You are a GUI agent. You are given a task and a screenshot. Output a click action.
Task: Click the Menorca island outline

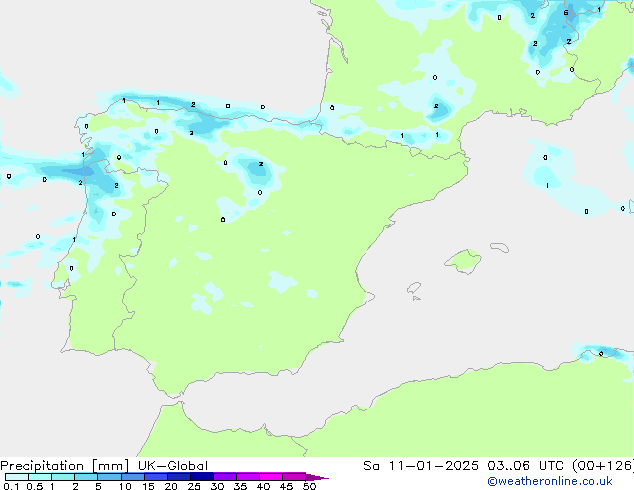coord(500,247)
